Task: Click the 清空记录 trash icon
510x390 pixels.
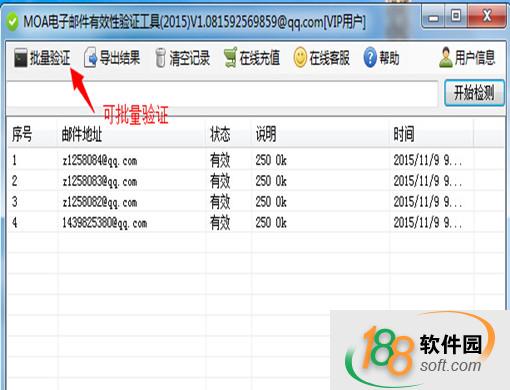Action: 160,58
